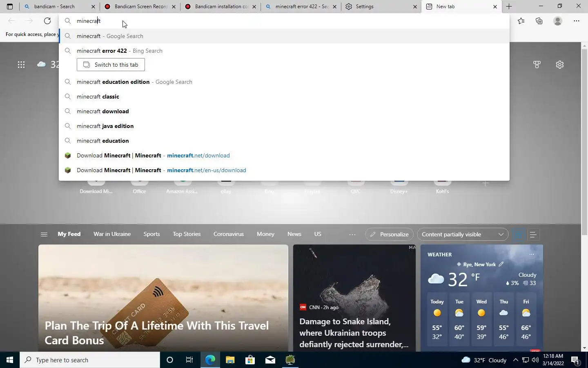Open Microsoft Store from taskbar
The width and height of the screenshot is (588, 368).
[250, 360]
